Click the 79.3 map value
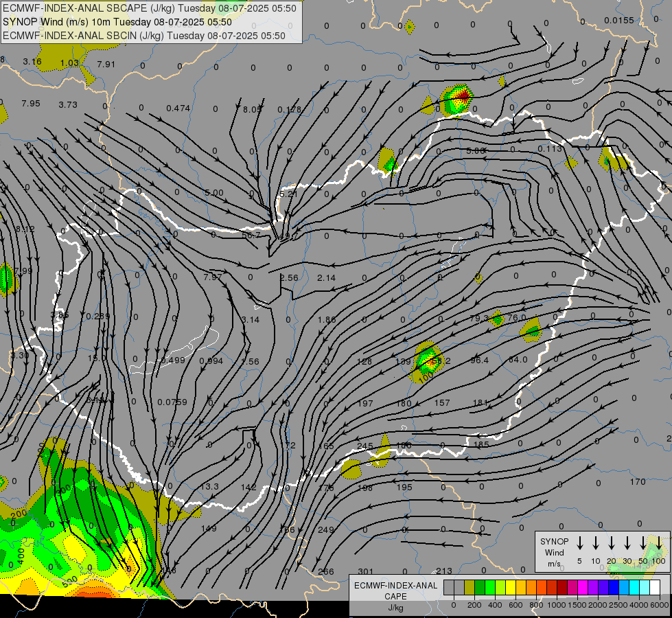 (x=478, y=318)
